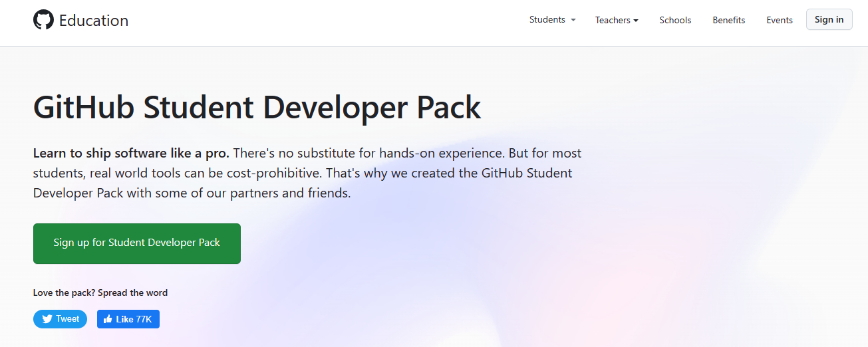This screenshot has height=347, width=868.
Task: Go to the Schools page
Action: click(675, 20)
